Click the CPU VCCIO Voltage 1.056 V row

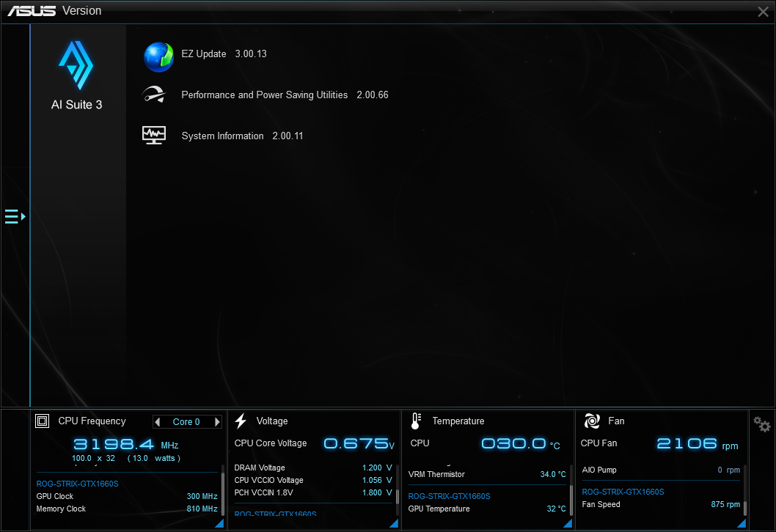click(312, 480)
